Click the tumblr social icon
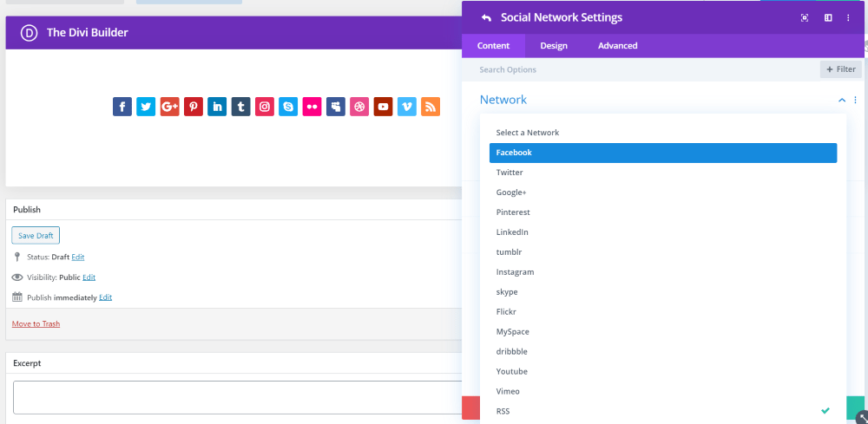This screenshot has width=868, height=424. [240, 107]
